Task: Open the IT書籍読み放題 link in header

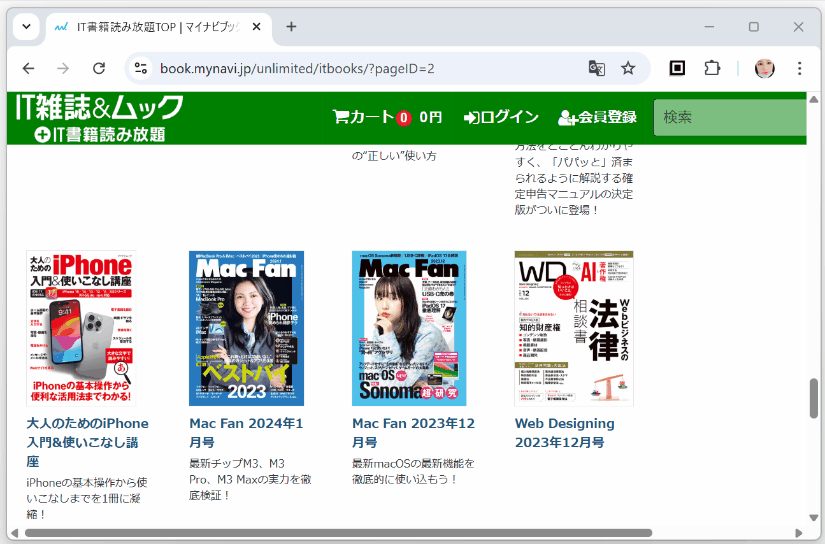Action: 100,135
